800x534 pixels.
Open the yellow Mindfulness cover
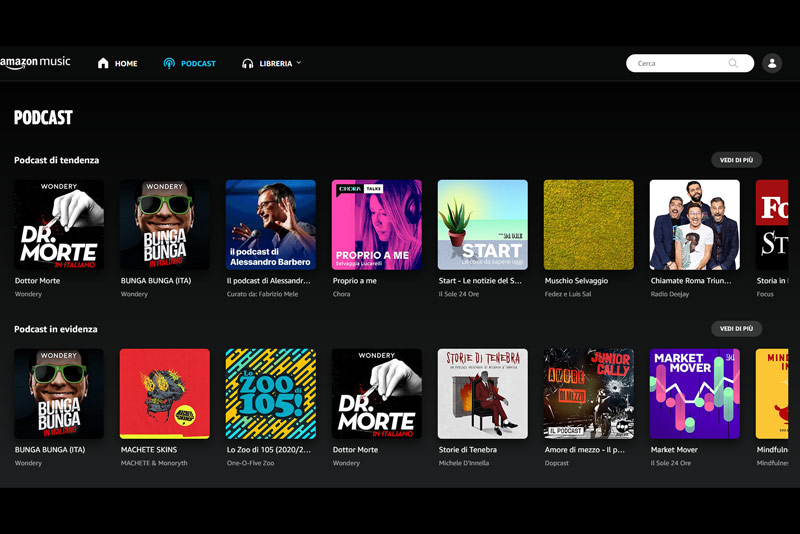coord(772,394)
